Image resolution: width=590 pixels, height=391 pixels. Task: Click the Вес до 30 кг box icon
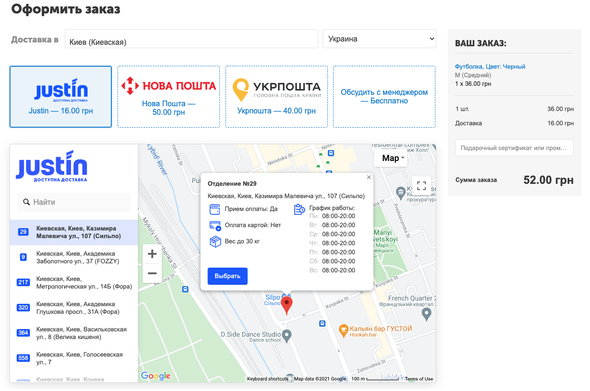pyautogui.click(x=215, y=242)
